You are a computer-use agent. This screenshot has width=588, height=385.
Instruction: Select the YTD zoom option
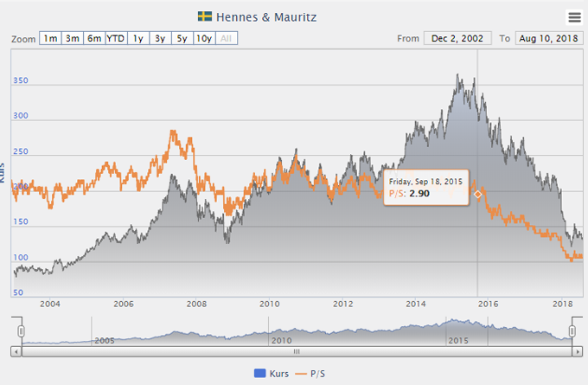(116, 38)
